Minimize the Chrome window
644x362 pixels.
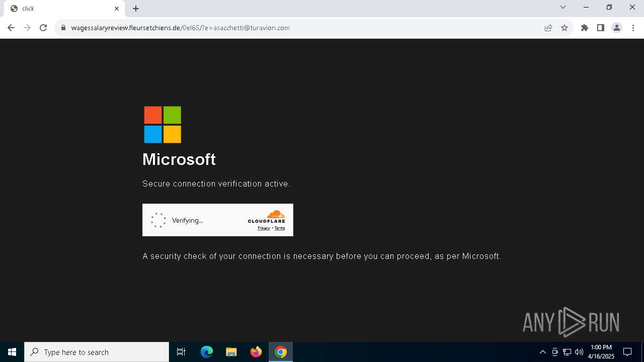pos(586,7)
